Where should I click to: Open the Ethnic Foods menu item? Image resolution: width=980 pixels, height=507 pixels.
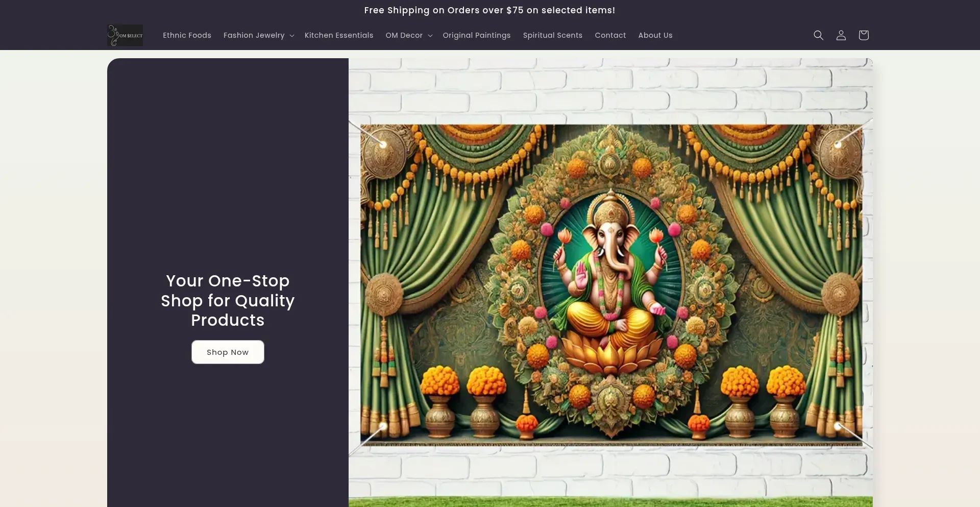pyautogui.click(x=187, y=35)
